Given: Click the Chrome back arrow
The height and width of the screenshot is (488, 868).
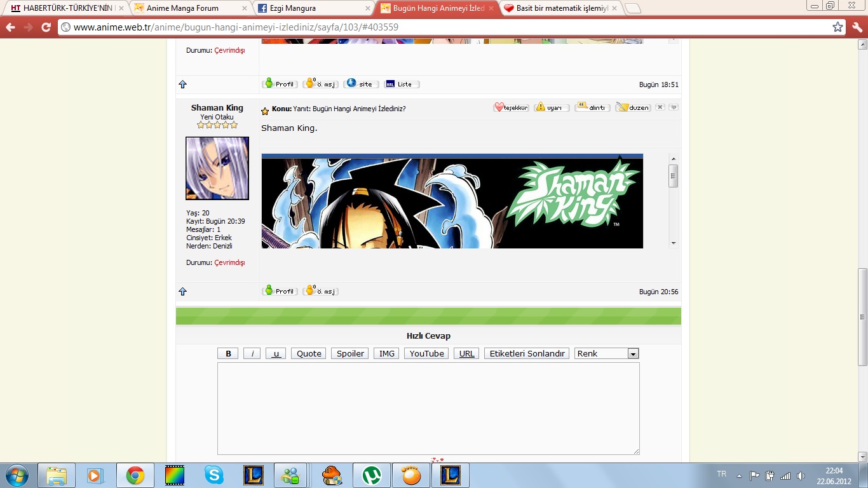Looking at the screenshot, I should [11, 27].
